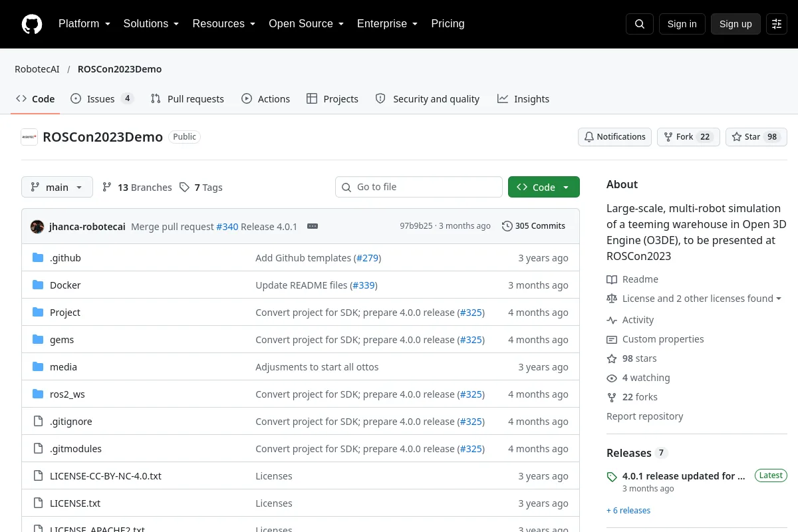The width and height of the screenshot is (798, 532).
Task: Click the release tag icon
Action: 612,477
